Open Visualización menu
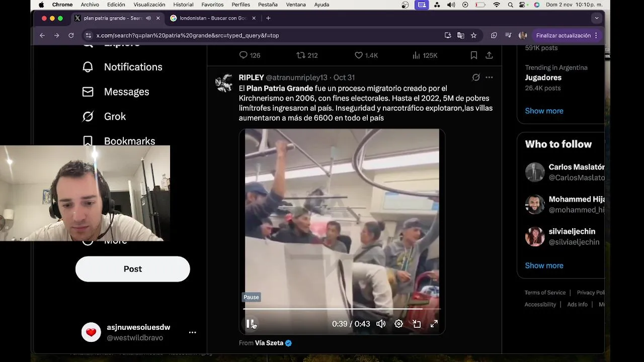The height and width of the screenshot is (362, 644). tap(149, 5)
